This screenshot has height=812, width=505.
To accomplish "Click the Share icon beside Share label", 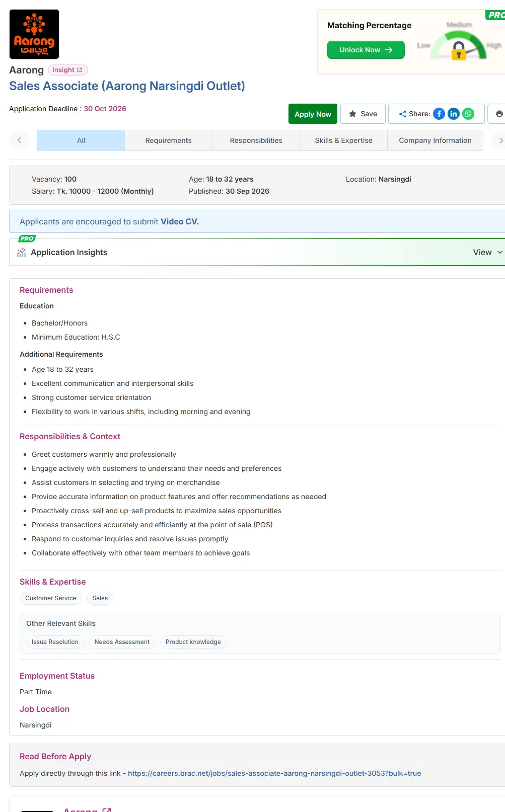I will pos(402,114).
